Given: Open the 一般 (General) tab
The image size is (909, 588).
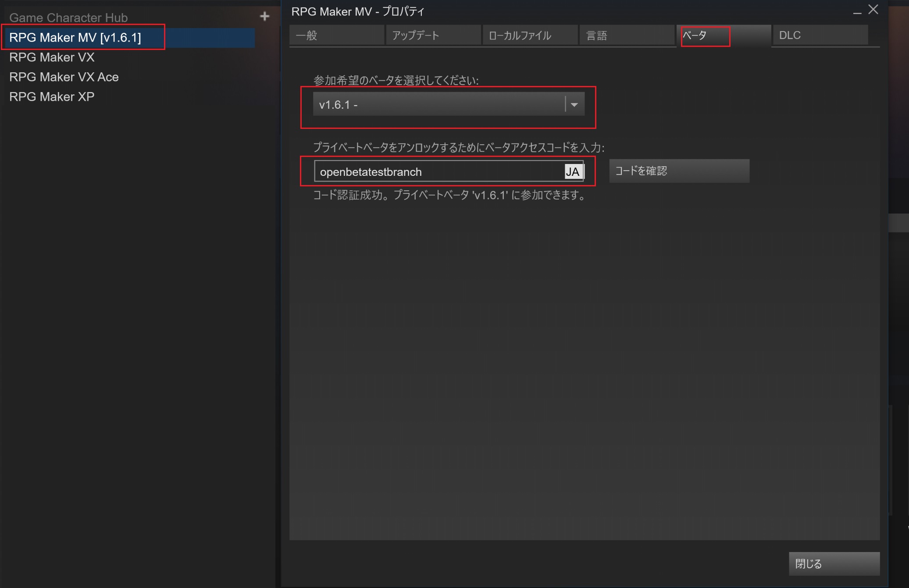Looking at the screenshot, I should [x=337, y=35].
